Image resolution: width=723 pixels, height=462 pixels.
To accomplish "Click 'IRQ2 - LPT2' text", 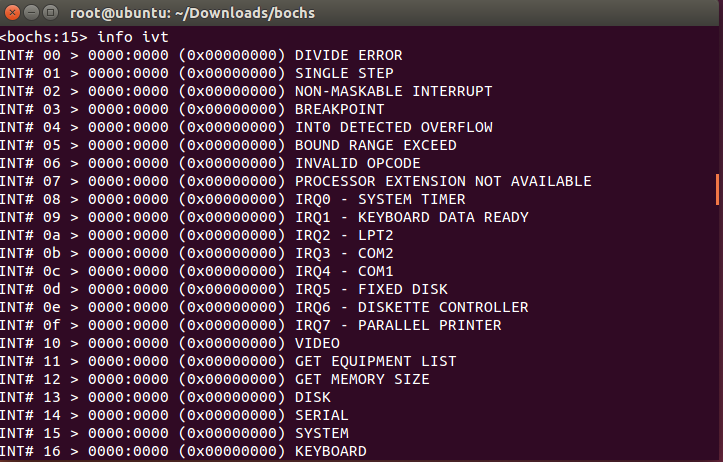I will click(x=344, y=235).
